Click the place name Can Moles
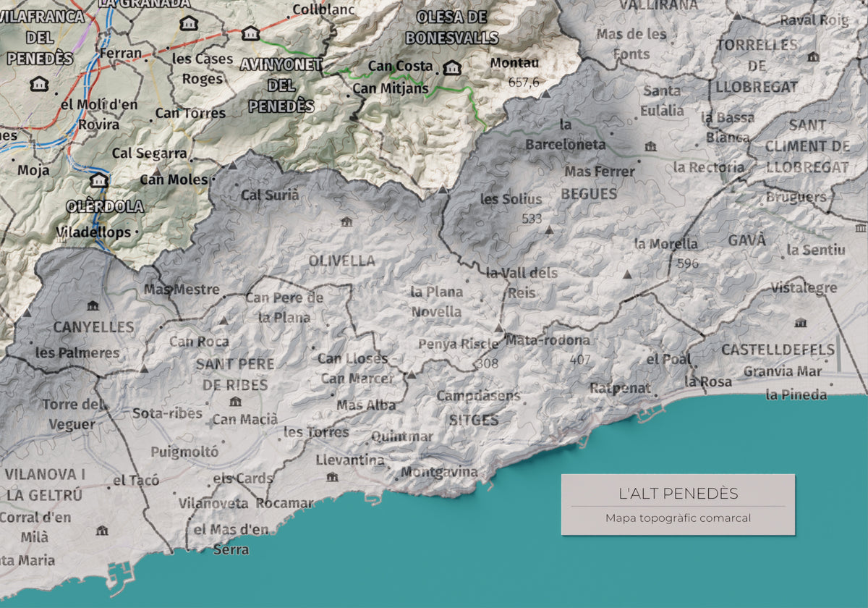868x608 pixels. [174, 180]
